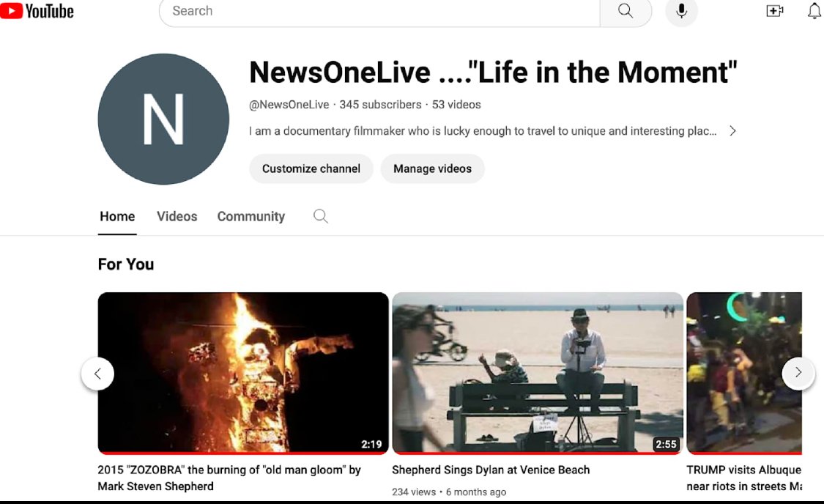Click the magnifier search button

click(x=626, y=11)
